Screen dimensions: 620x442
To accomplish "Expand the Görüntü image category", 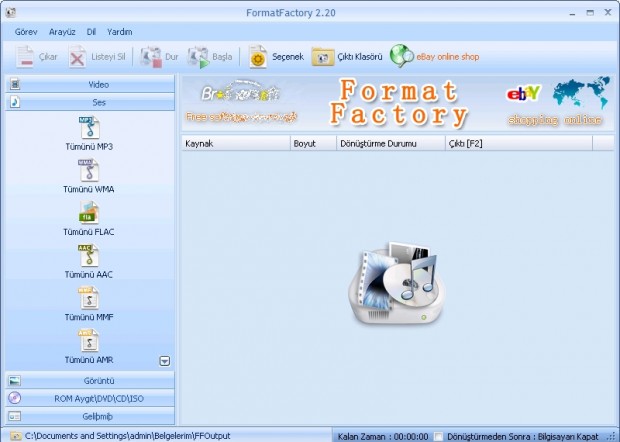I will (90, 381).
